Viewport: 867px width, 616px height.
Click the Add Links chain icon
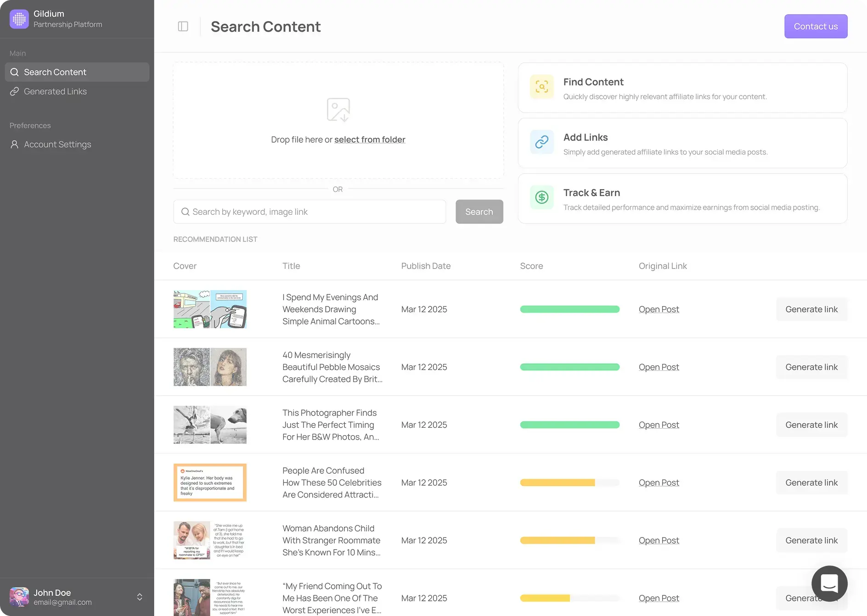click(542, 142)
